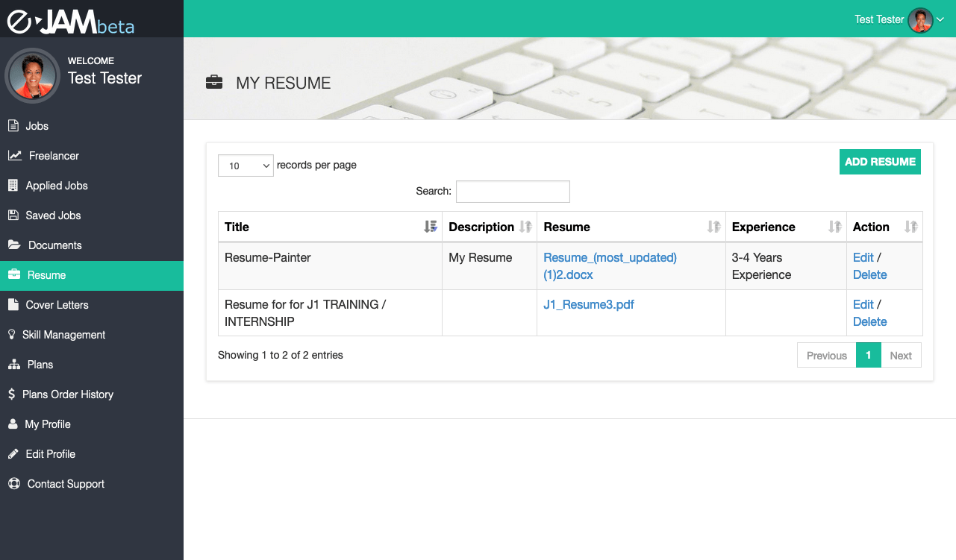Click the "My Resume" description cell
This screenshot has width=956, height=560.
490,266
